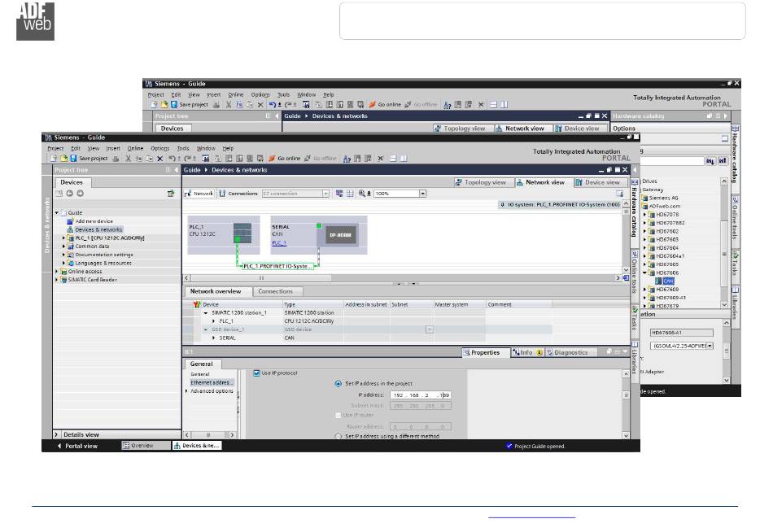Open the Options menu in front window
Viewport: 773px width, 532px height.
click(159, 148)
